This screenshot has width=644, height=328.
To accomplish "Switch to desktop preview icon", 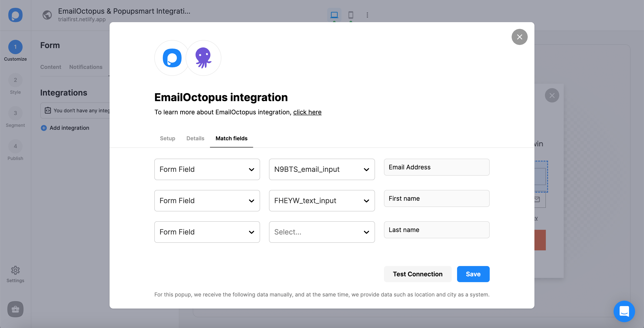I will 334,15.
